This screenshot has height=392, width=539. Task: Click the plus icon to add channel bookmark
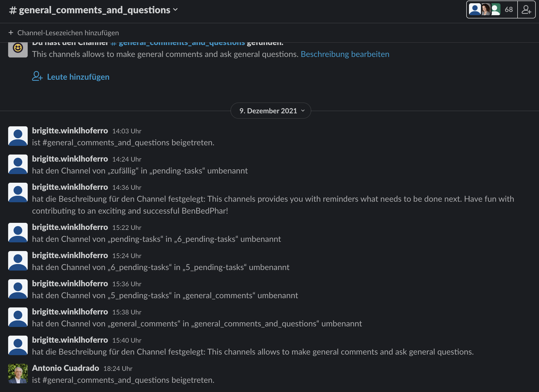11,33
